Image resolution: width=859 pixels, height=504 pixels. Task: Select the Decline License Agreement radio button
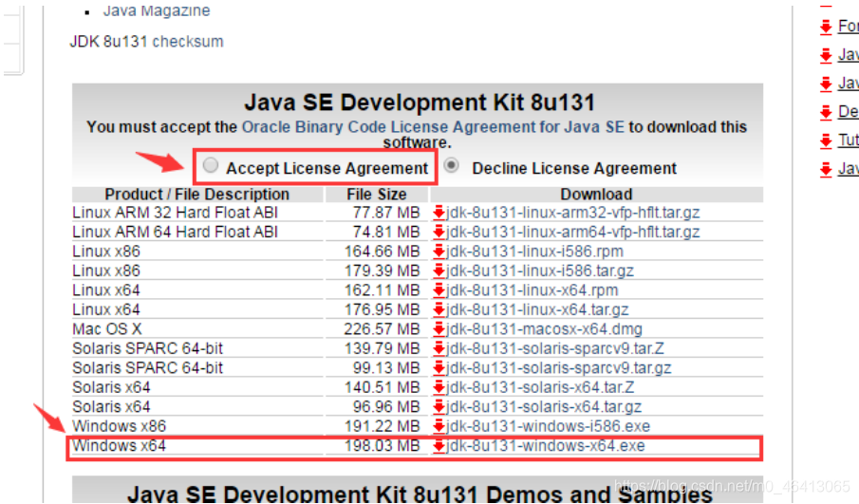(x=452, y=165)
